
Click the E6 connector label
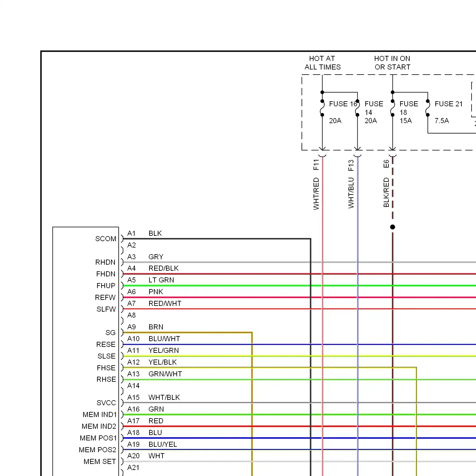coord(386,164)
